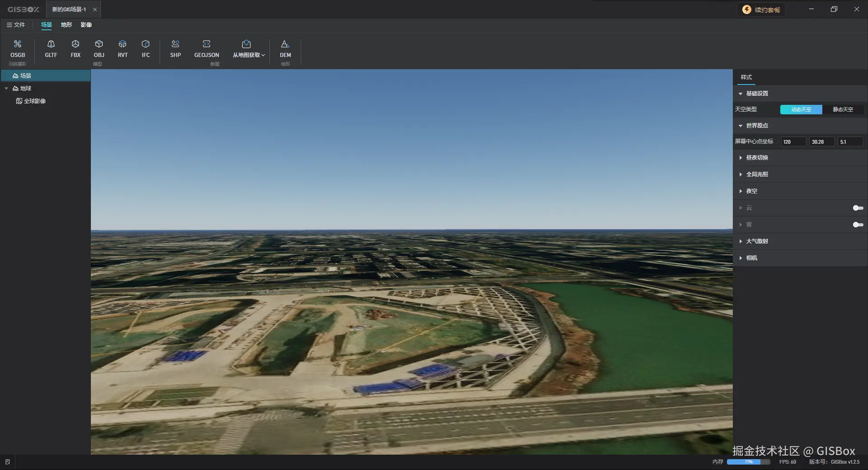868x470 pixels.
Task: Select the 静态天空 static sky option
Action: point(843,109)
